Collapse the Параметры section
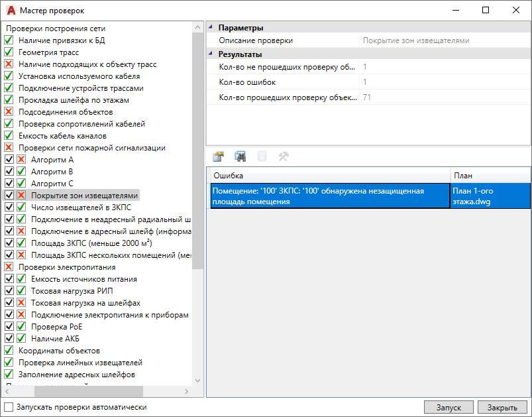 pos(211,28)
